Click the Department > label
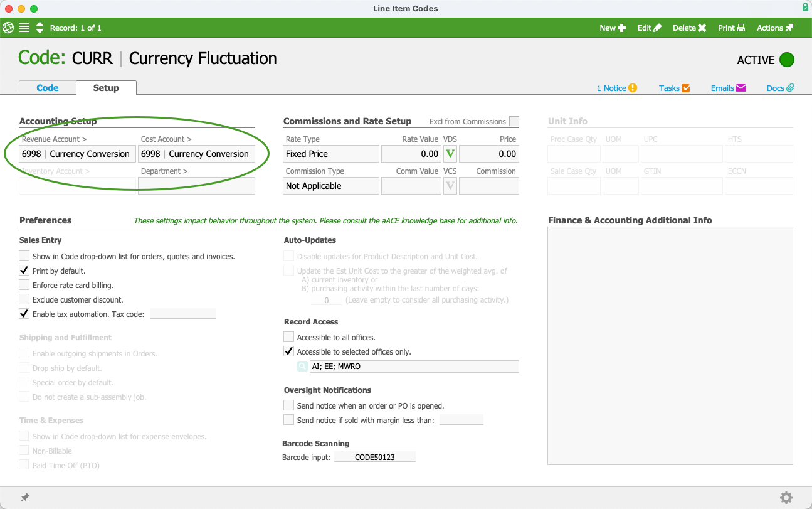The width and height of the screenshot is (812, 509). point(164,171)
